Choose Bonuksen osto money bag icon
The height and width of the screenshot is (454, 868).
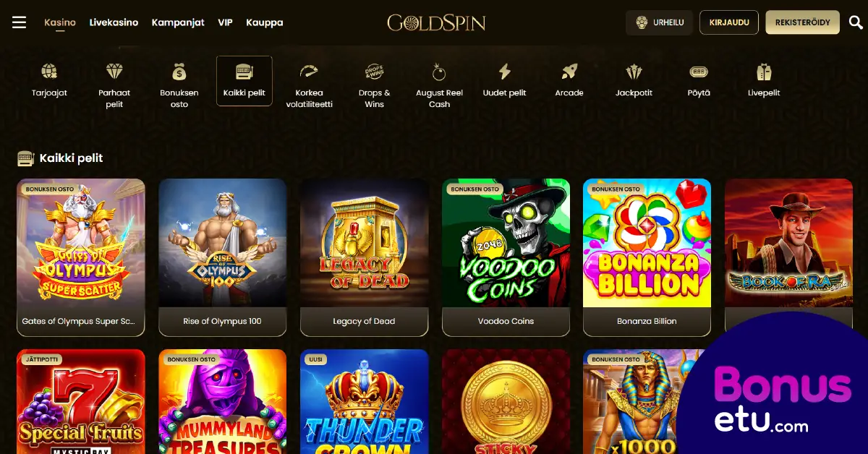(179, 71)
